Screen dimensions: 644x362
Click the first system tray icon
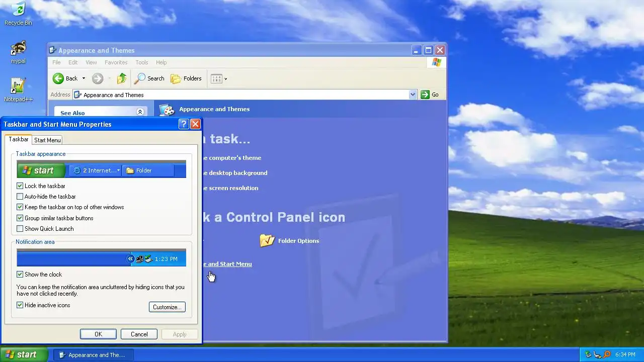coord(588,354)
